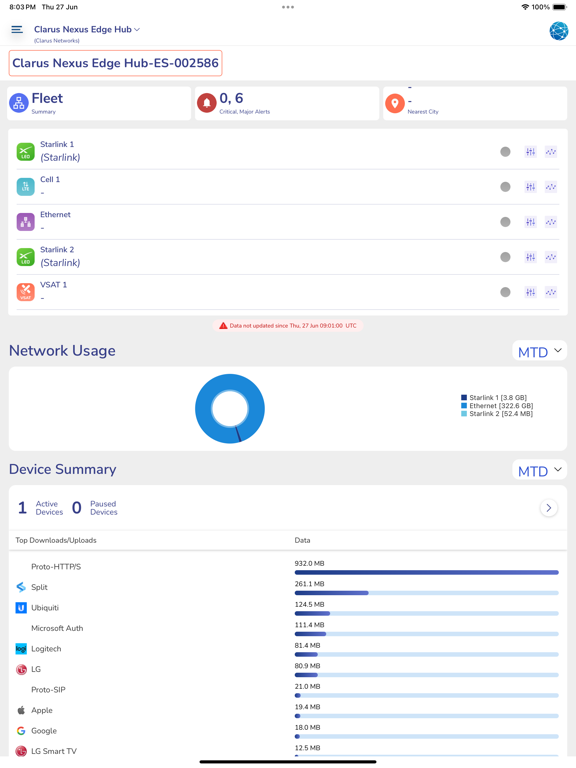Viewport: 576px width, 768px height.
Task: Open Starlink 1 graph icon
Action: coord(551,152)
